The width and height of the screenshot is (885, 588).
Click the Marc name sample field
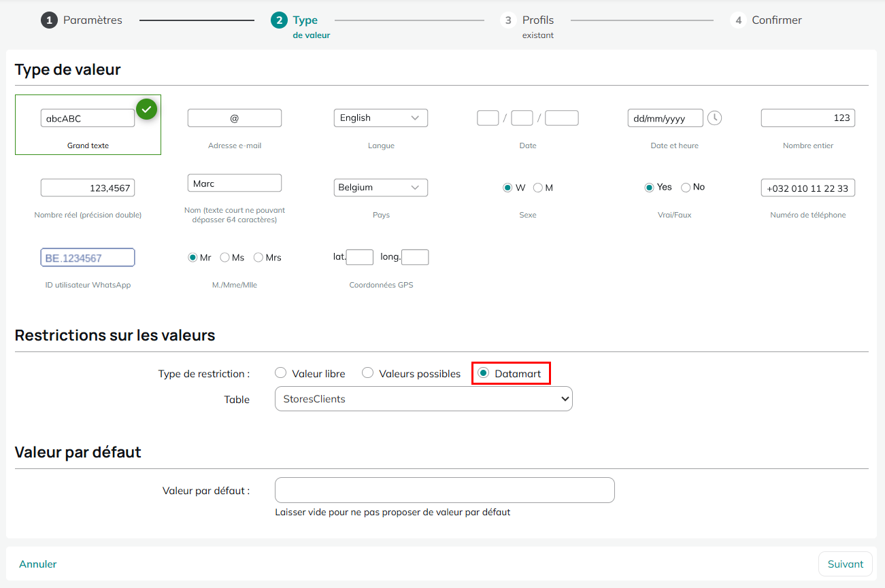tap(235, 183)
